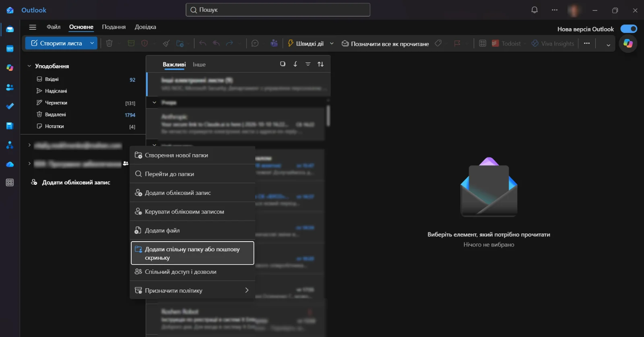Viewport: 644px width, 337px height.
Task: Collapse the Уподобання favorites section
Action: click(x=29, y=66)
